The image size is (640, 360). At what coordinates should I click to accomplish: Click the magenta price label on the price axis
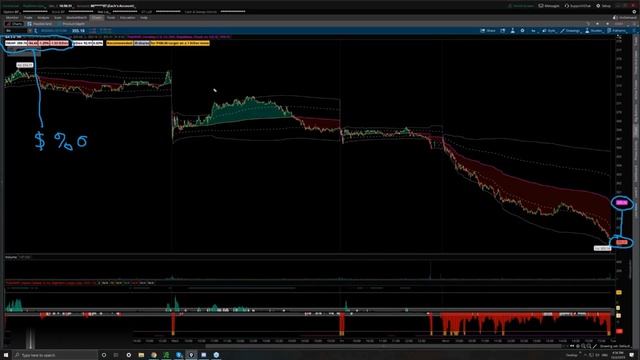[622, 202]
